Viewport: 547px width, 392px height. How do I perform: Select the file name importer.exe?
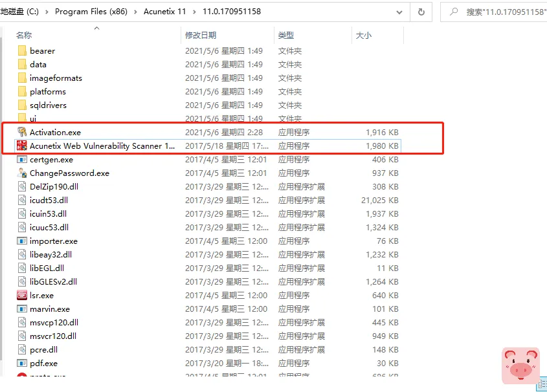point(54,241)
